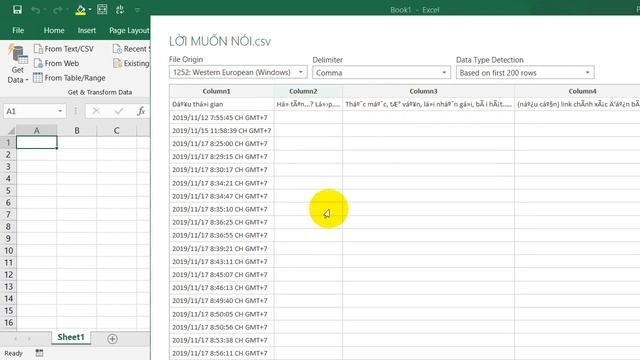The height and width of the screenshot is (360, 640).
Task: Select column B header
Action: (77, 131)
